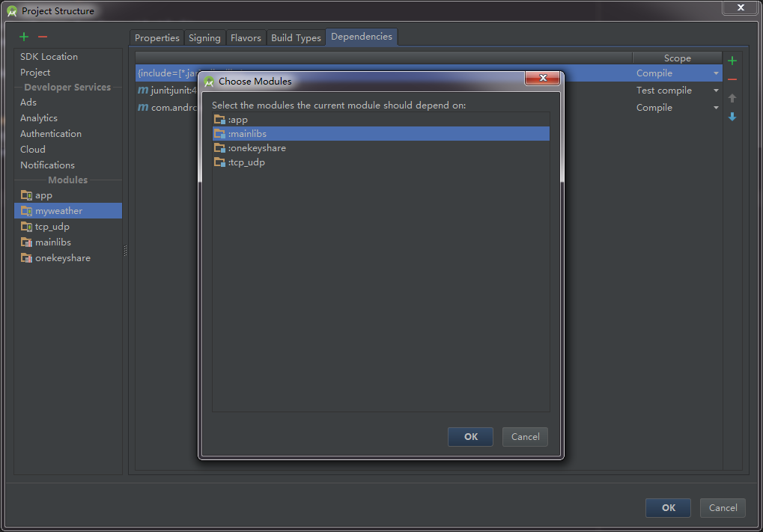Cancel the Choose Modules dialog

click(x=525, y=437)
